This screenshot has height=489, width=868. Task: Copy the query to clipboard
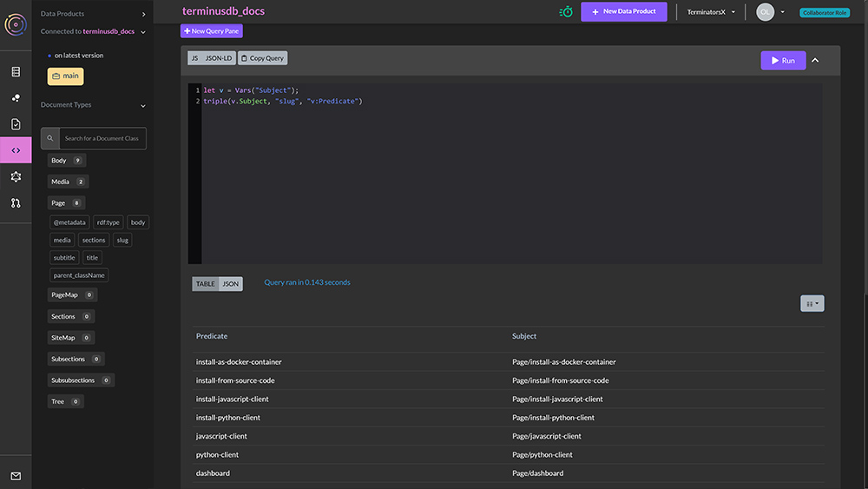tap(262, 58)
